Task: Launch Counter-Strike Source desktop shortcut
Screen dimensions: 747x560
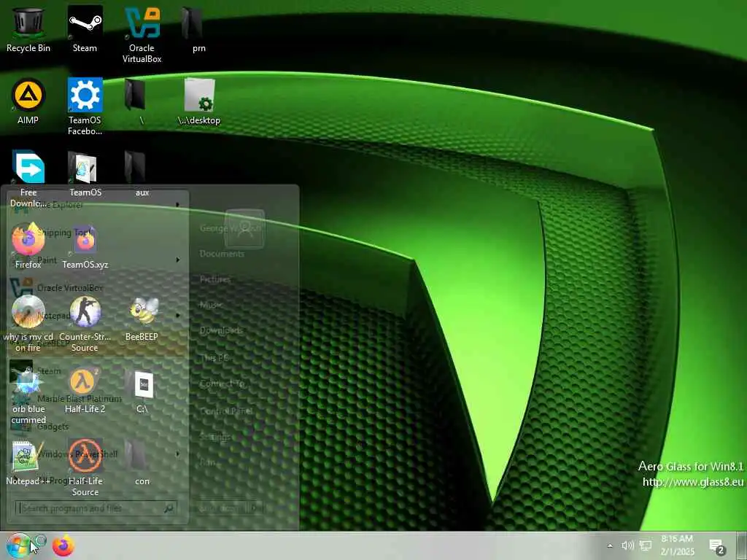Action: (85, 323)
